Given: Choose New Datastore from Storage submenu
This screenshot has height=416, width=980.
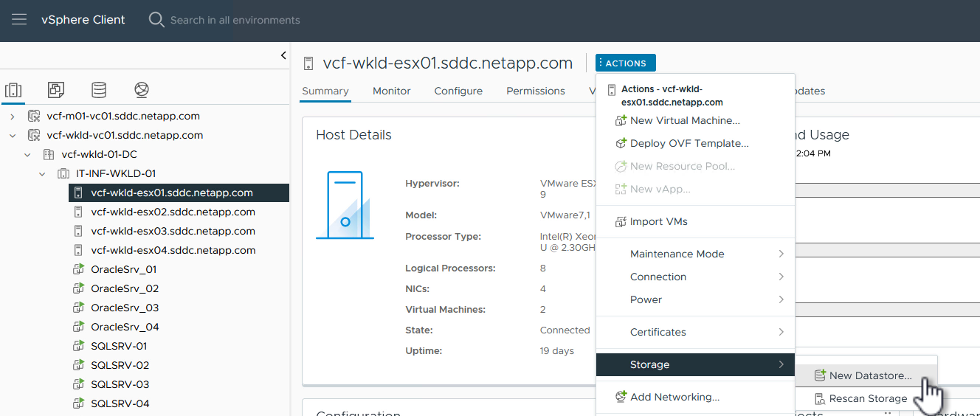Looking at the screenshot, I should pyautogui.click(x=870, y=375).
